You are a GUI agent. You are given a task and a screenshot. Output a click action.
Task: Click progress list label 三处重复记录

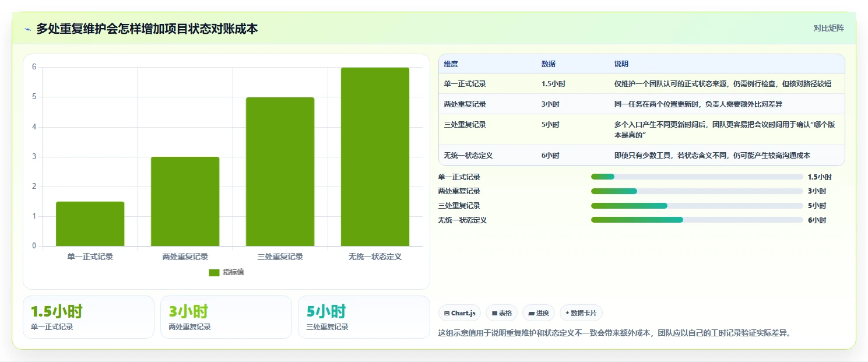[x=459, y=206]
